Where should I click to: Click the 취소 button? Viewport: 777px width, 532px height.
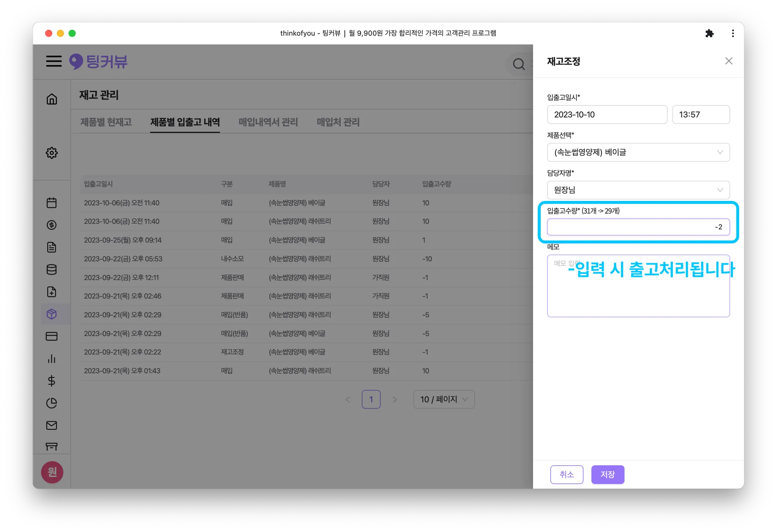coord(567,474)
